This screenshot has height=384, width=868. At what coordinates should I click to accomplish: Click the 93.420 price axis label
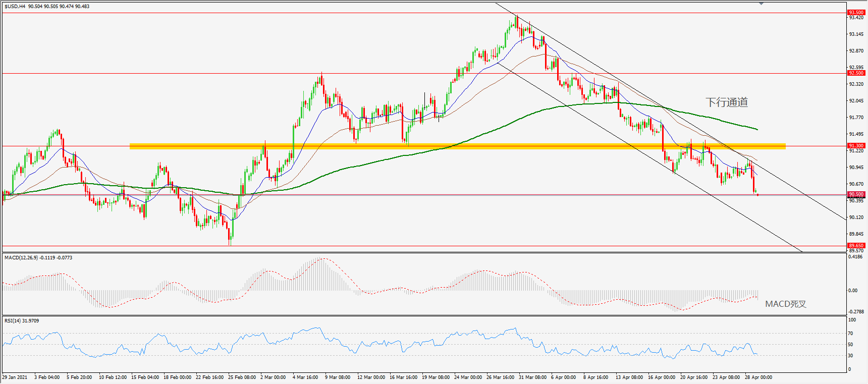856,18
